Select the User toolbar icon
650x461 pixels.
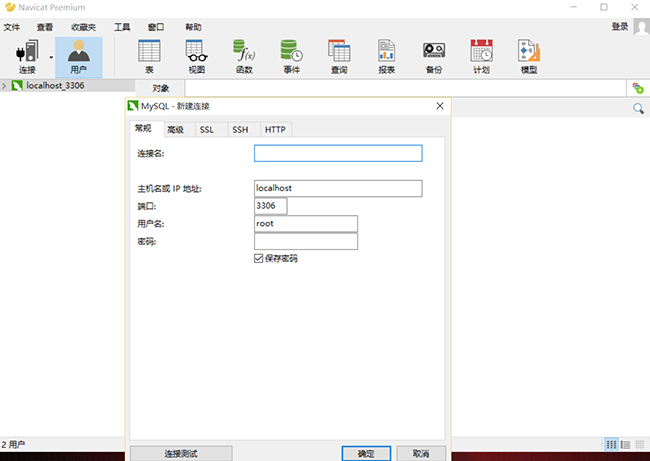click(x=79, y=57)
